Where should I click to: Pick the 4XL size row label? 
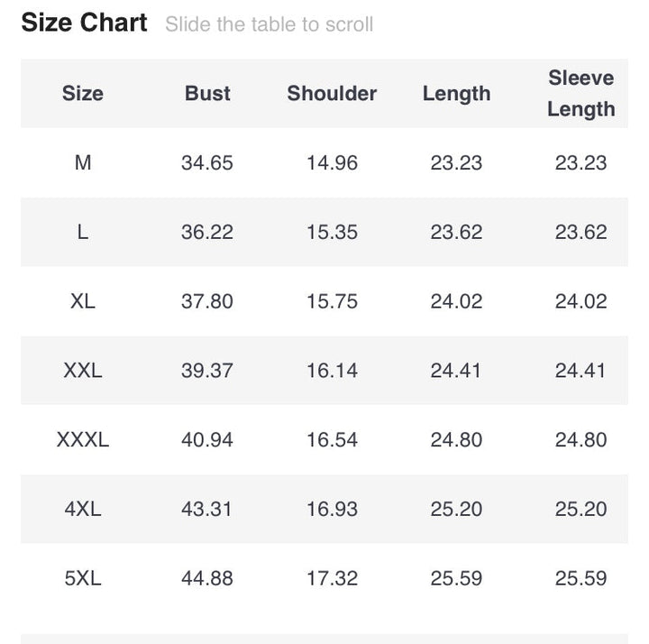pyautogui.click(x=83, y=509)
